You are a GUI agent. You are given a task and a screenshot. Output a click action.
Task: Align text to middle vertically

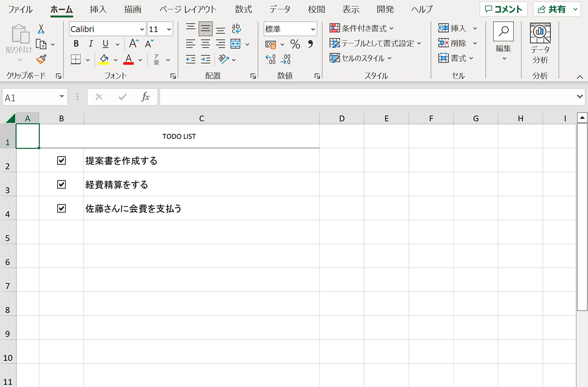205,29
